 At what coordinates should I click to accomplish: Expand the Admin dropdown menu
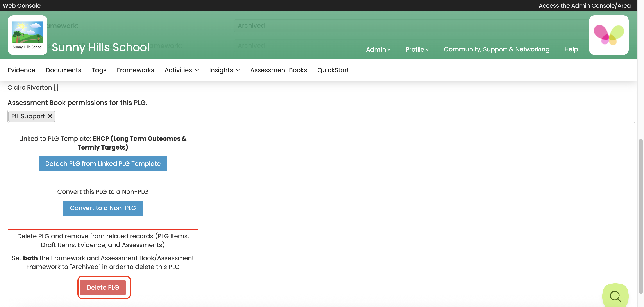(x=378, y=49)
